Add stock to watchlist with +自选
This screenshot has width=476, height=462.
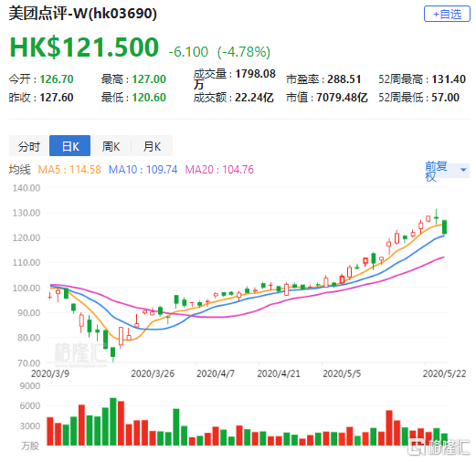(x=447, y=14)
